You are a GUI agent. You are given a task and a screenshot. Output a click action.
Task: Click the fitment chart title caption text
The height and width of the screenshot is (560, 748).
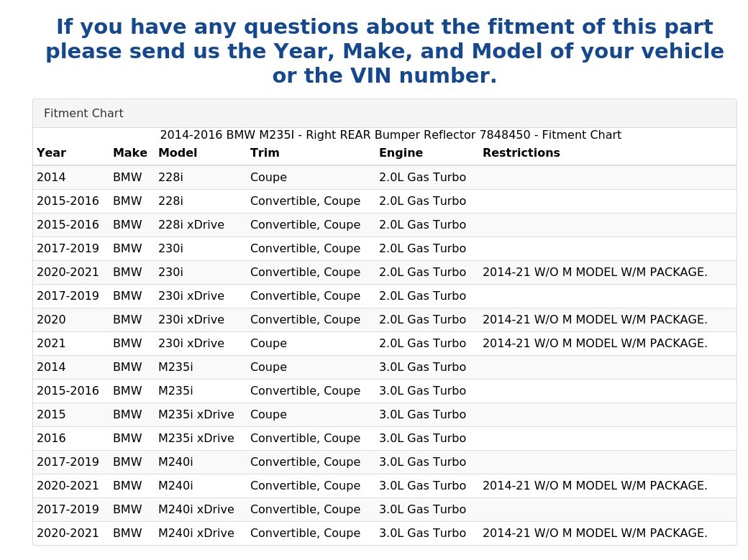390,135
